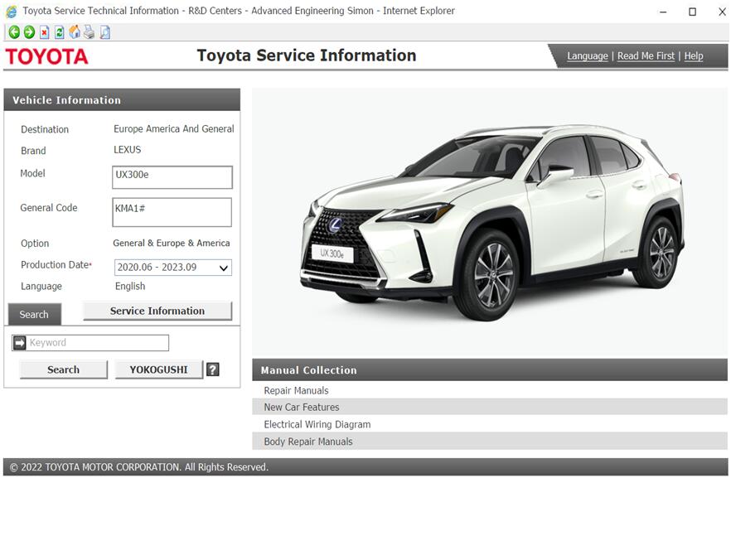The image size is (731, 560).
Task: Open the question mark help icon
Action: [x=212, y=369]
